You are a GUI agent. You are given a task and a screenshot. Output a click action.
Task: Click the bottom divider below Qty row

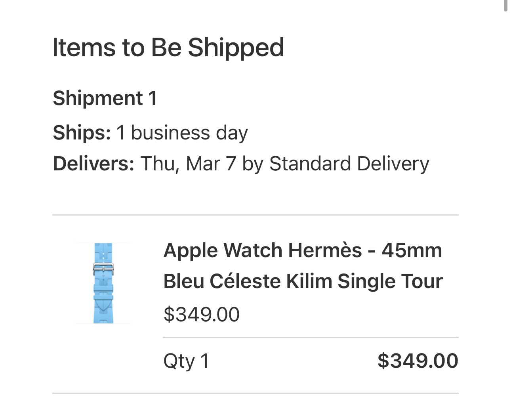coord(255,393)
